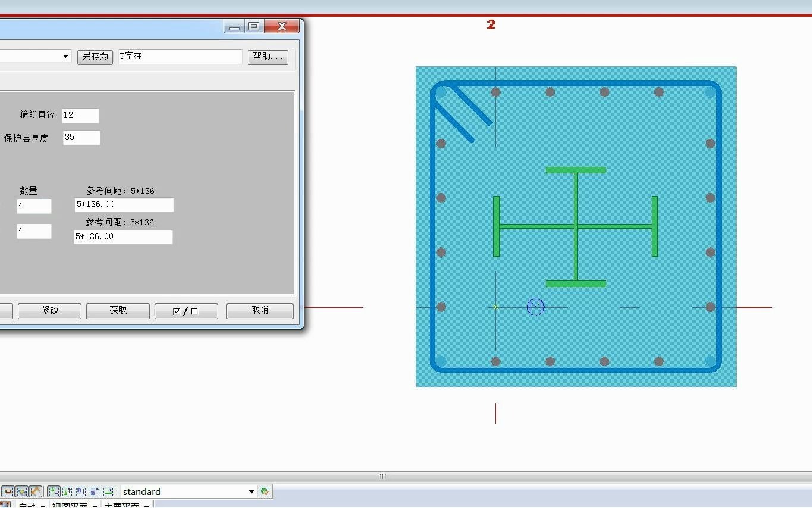Click the blue M symbol in the drawing
Screen dimensions: 812x508
pyautogui.click(x=536, y=307)
